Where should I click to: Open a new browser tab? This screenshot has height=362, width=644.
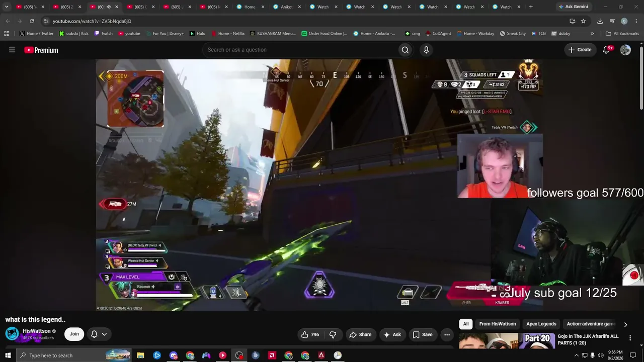point(531,7)
